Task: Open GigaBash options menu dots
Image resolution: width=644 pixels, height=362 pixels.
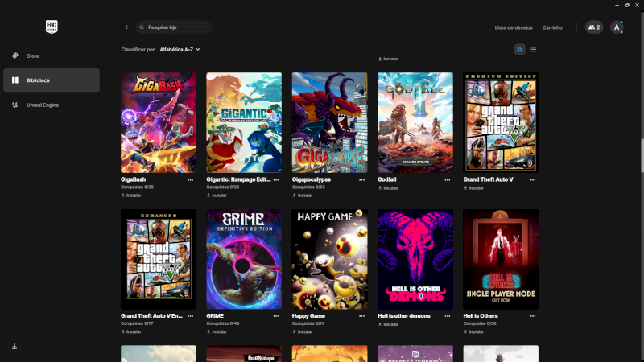Action: (190, 179)
